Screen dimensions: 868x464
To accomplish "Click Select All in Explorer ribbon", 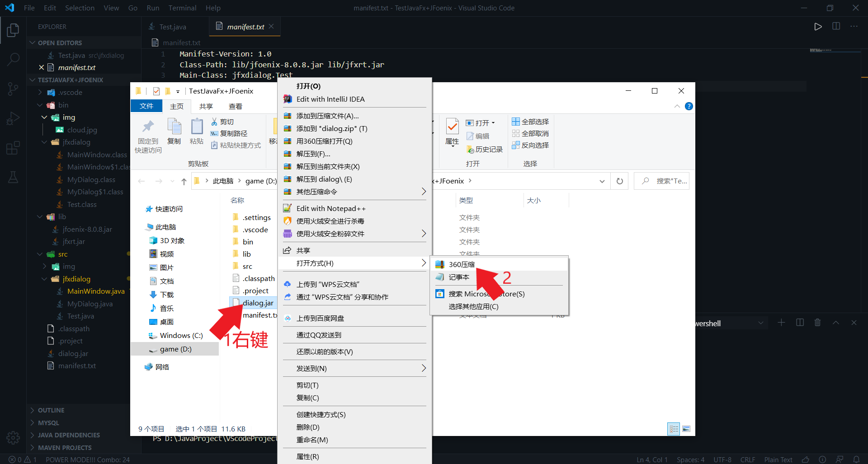I will [x=530, y=122].
